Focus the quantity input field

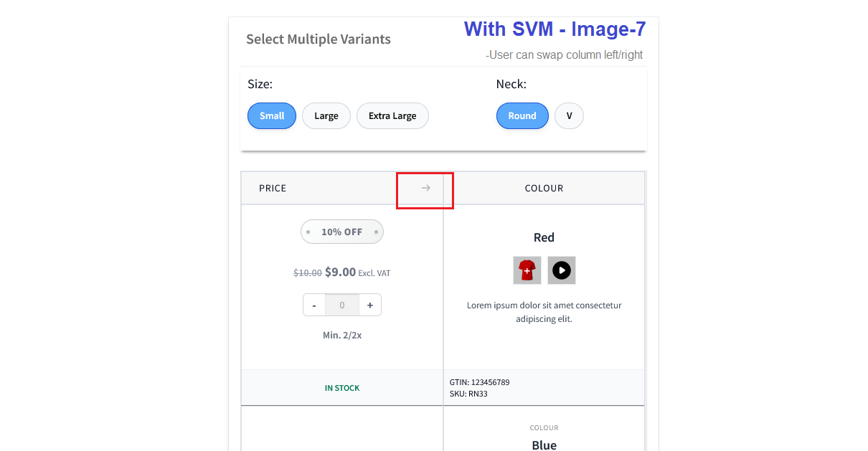point(342,305)
